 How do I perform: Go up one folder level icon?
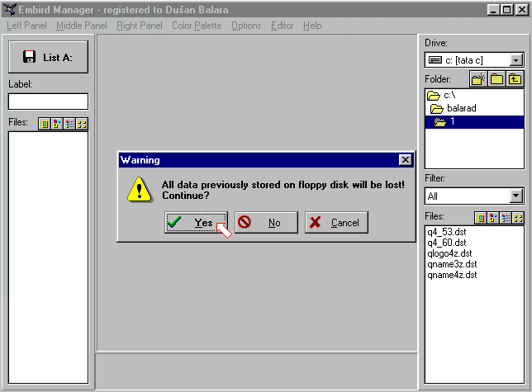pos(515,79)
